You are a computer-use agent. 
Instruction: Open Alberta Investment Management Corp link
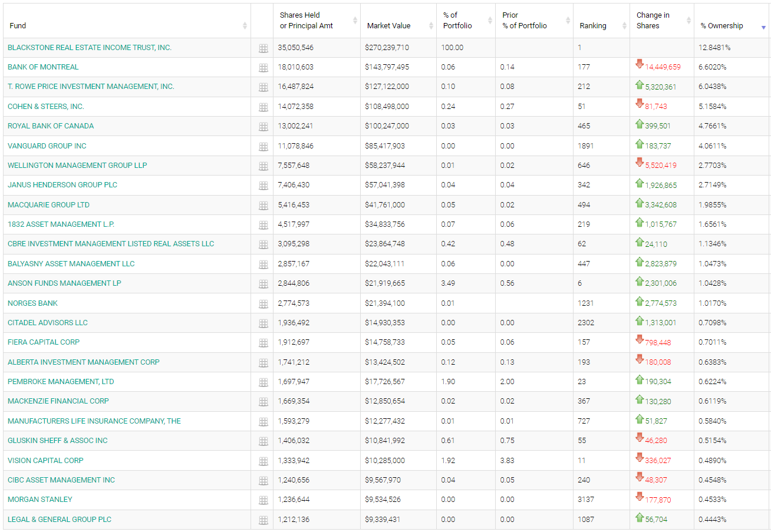(x=84, y=362)
